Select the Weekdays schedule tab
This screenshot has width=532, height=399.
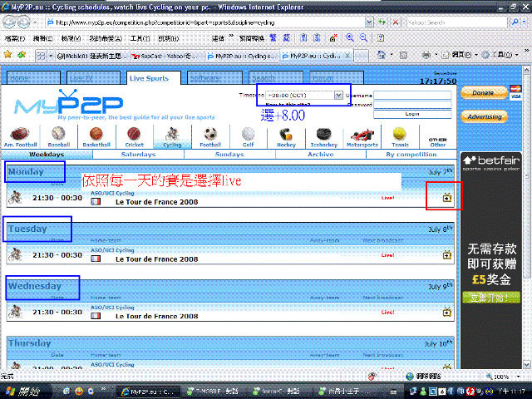[x=47, y=155]
